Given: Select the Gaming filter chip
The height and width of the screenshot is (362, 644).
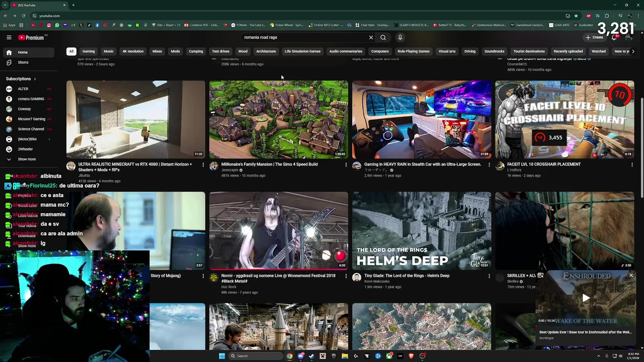Looking at the screenshot, I should pos(89,51).
